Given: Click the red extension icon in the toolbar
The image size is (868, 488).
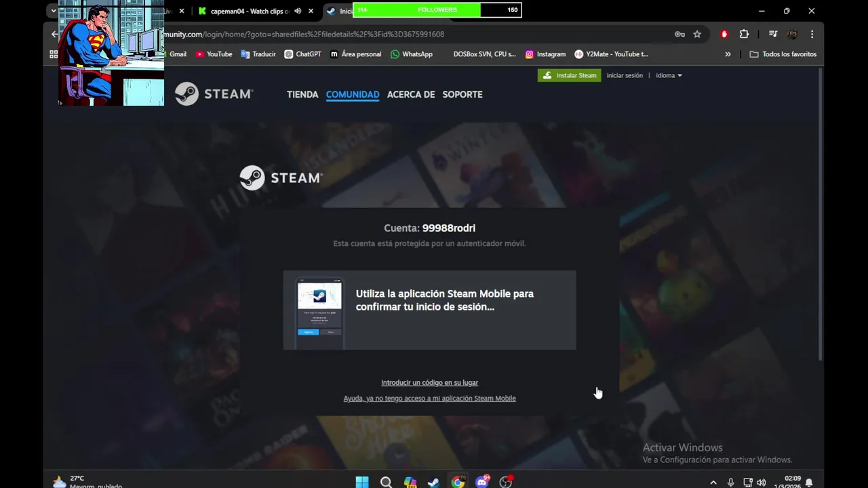Looking at the screenshot, I should [x=724, y=34].
